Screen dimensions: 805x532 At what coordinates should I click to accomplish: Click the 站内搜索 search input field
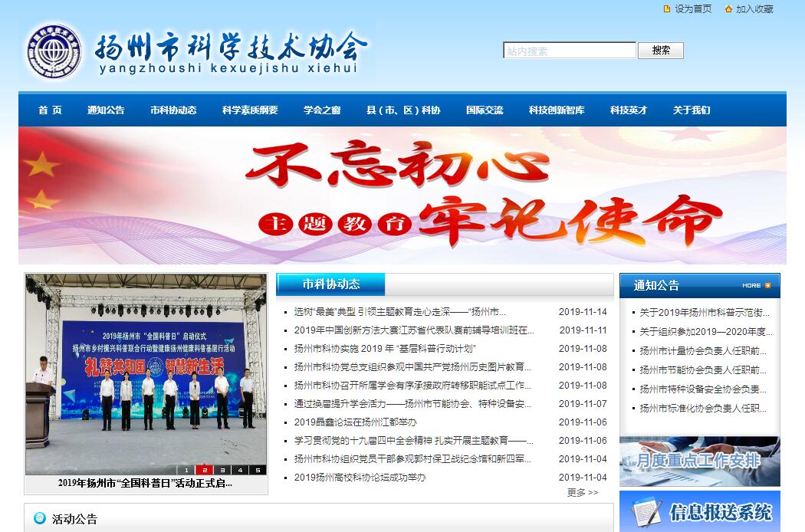(x=569, y=51)
